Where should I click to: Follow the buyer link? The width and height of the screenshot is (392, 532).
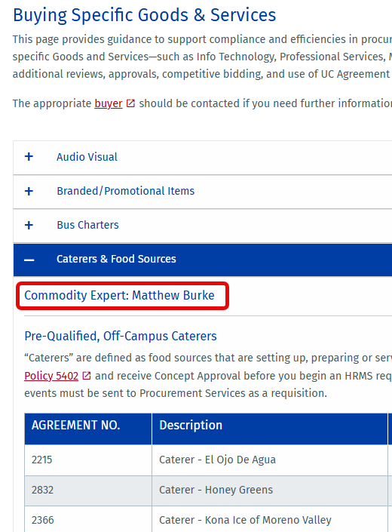(109, 103)
